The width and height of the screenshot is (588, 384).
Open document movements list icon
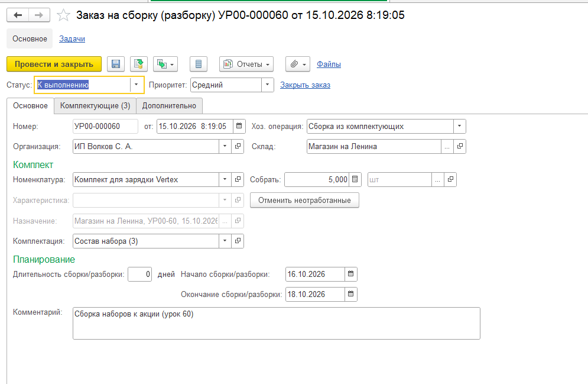(x=199, y=64)
